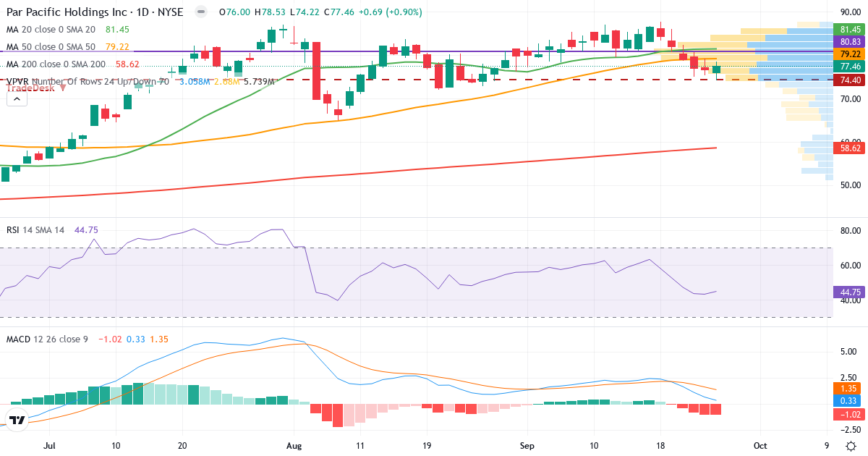
Task: Click the RSI 80.00 scale label
Action: 849,230
